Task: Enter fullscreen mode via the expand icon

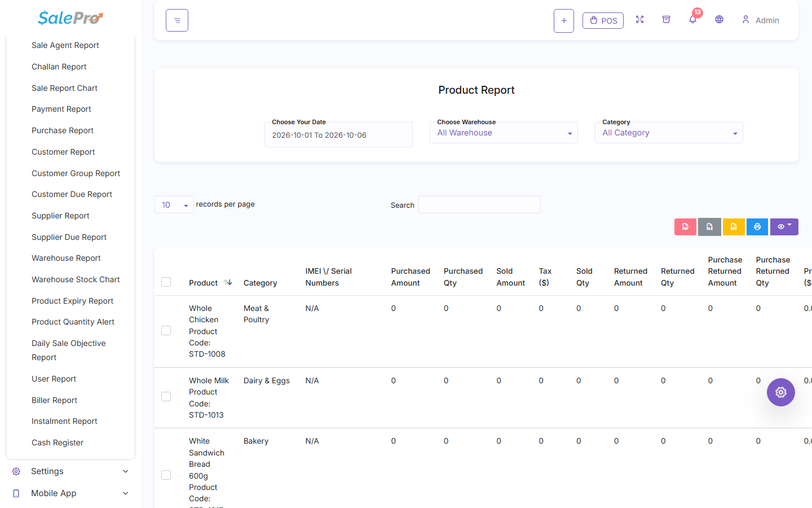Action: [639, 20]
